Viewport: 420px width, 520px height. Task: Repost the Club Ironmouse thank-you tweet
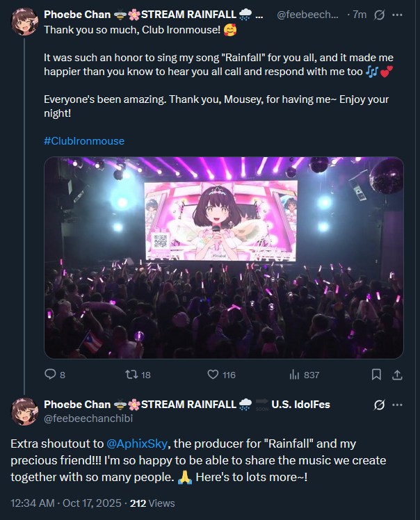pyautogui.click(x=130, y=375)
